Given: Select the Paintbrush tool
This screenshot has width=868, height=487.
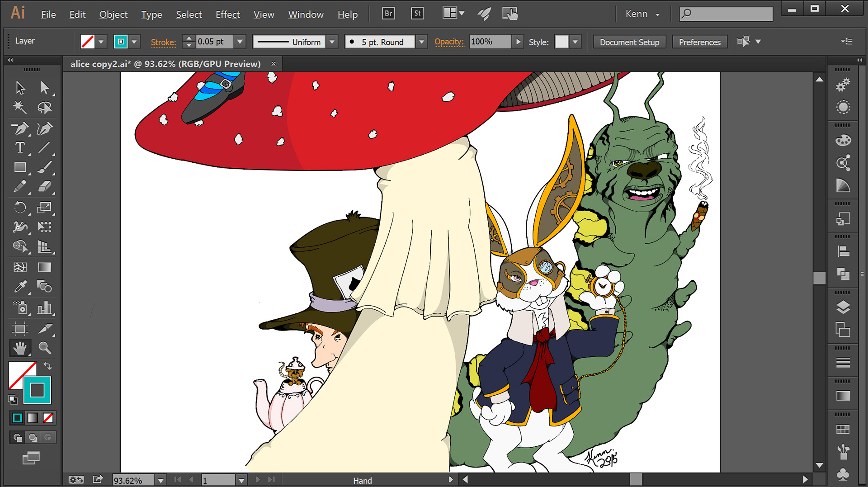Looking at the screenshot, I should click(x=44, y=167).
